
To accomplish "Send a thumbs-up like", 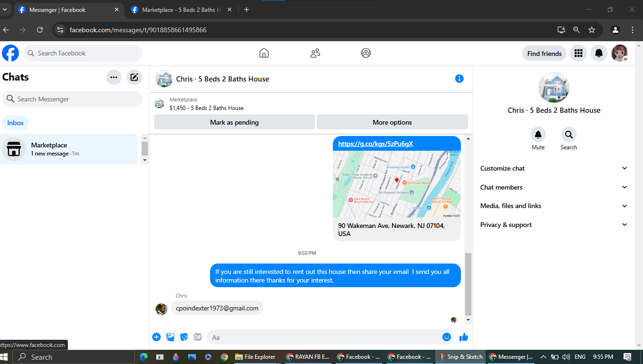I will 464,337.
